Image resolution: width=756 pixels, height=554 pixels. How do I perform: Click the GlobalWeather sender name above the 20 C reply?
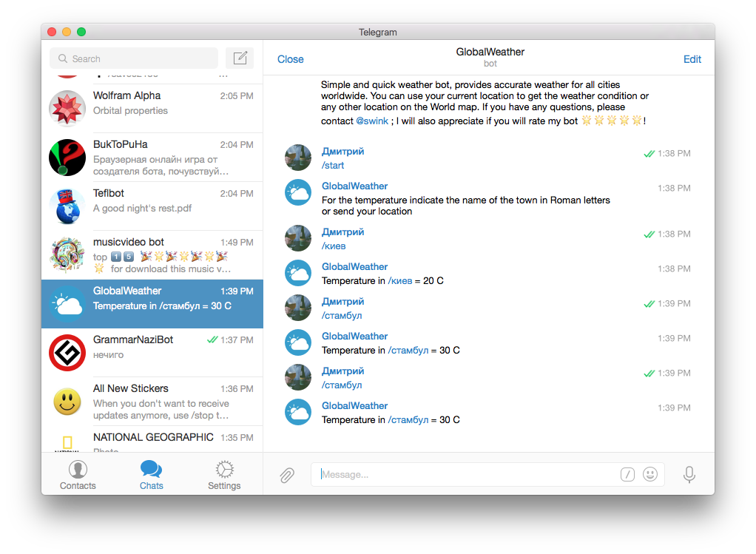point(354,266)
